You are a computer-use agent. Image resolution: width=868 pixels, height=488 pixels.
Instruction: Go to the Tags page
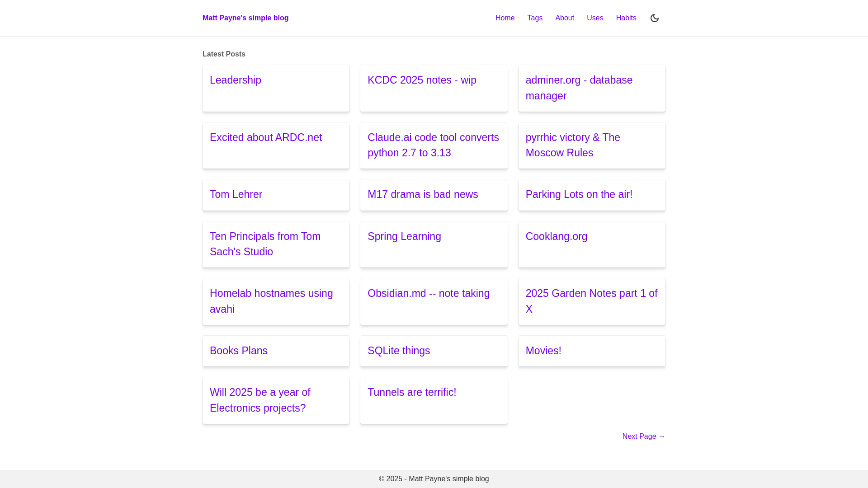tap(535, 18)
